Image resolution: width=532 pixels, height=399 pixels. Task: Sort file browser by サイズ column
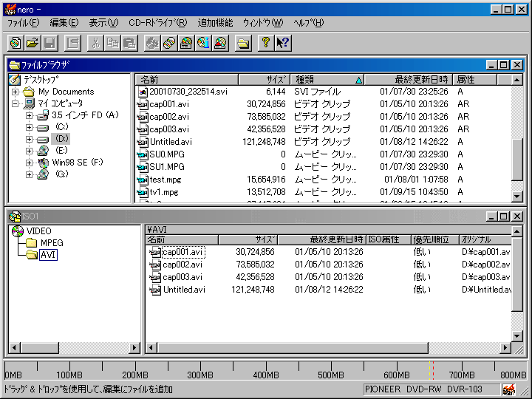(265, 80)
